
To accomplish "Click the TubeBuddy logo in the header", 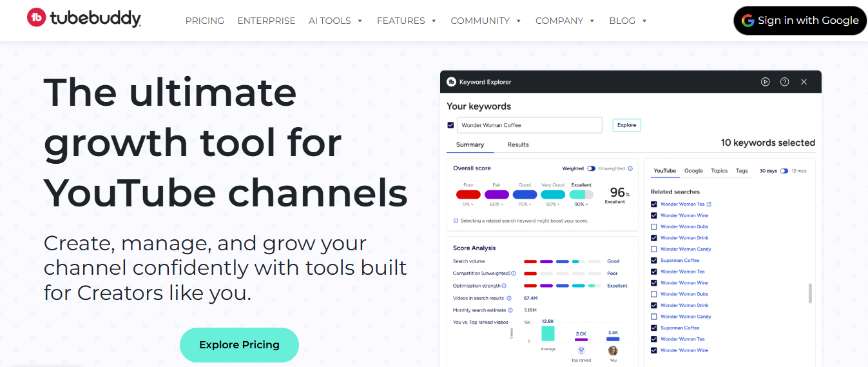I will tap(84, 19).
